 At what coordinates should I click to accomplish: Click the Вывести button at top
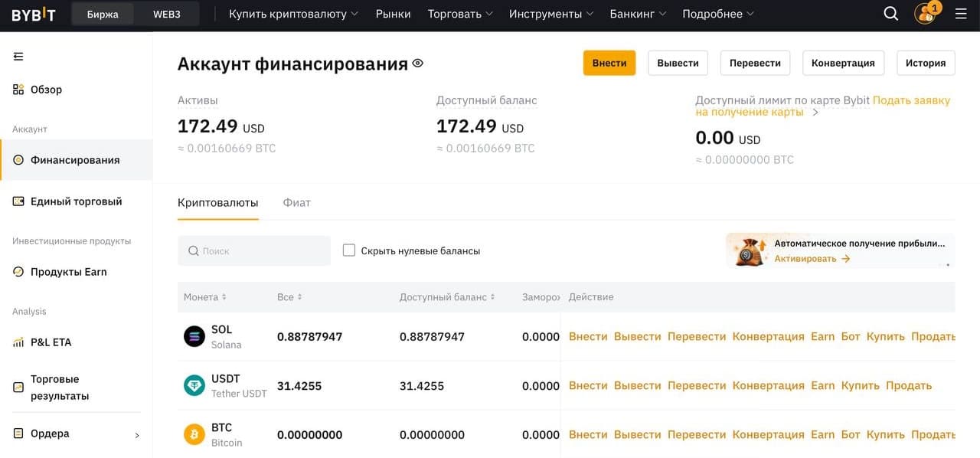coord(678,63)
